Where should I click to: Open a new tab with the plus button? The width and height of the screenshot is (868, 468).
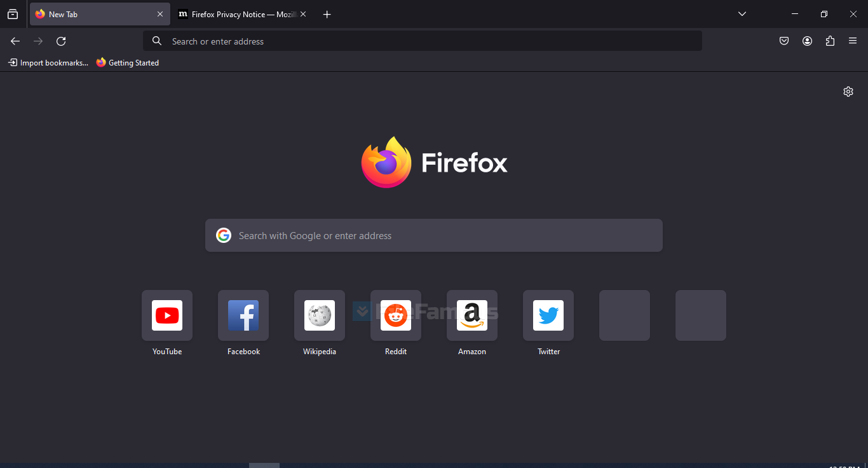tap(327, 14)
